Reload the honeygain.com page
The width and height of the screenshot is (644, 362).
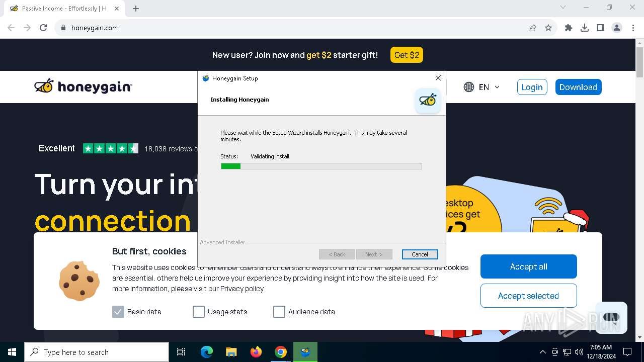43,28
